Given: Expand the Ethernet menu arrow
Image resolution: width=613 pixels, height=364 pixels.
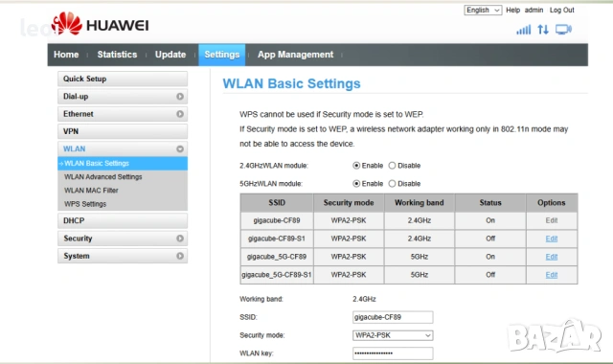Looking at the screenshot, I should click(x=180, y=114).
